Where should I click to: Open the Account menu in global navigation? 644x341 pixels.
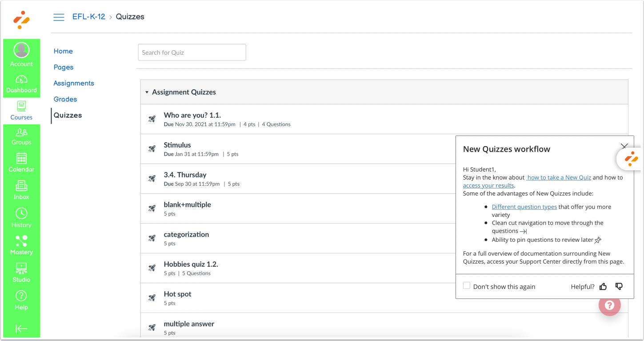click(21, 55)
